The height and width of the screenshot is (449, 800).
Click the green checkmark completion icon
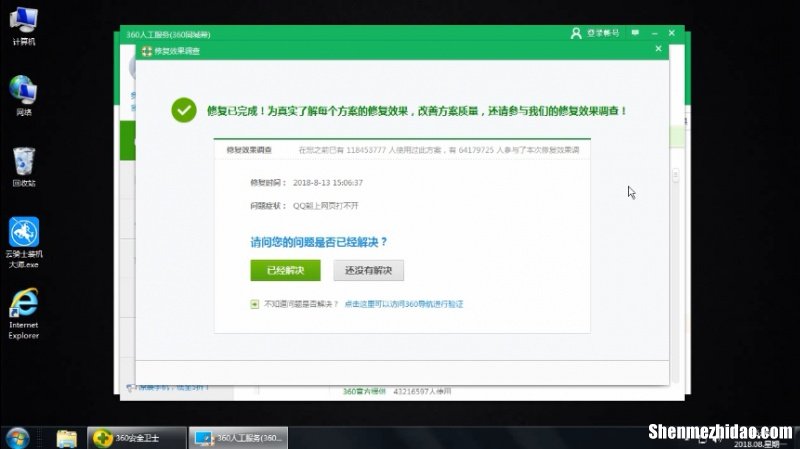click(184, 110)
